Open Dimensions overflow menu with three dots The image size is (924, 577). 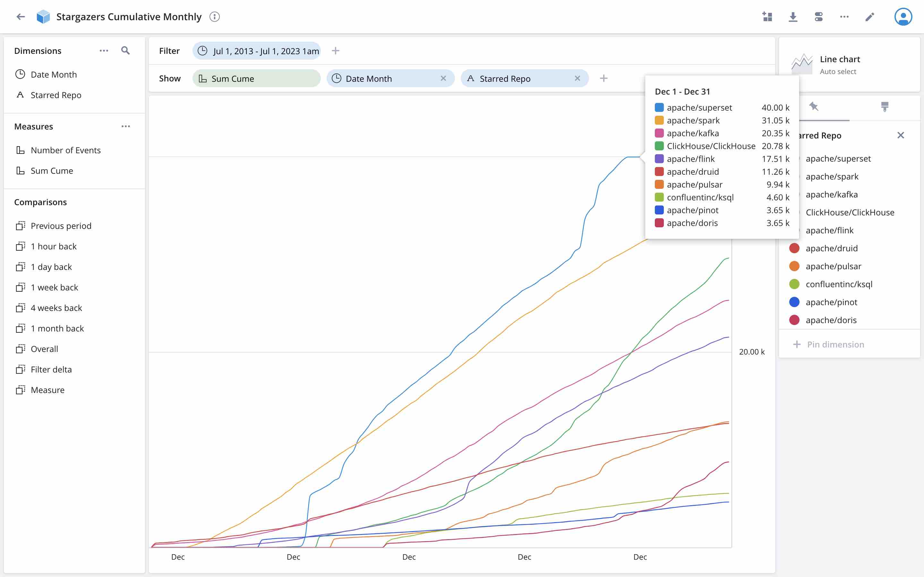click(x=104, y=50)
